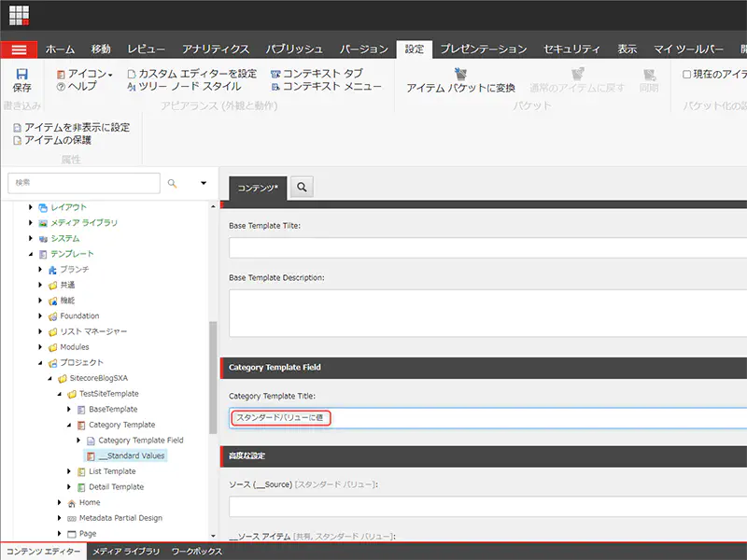Open ツリー ノード スタイル setting
This screenshot has width=747, height=560.
click(x=184, y=86)
